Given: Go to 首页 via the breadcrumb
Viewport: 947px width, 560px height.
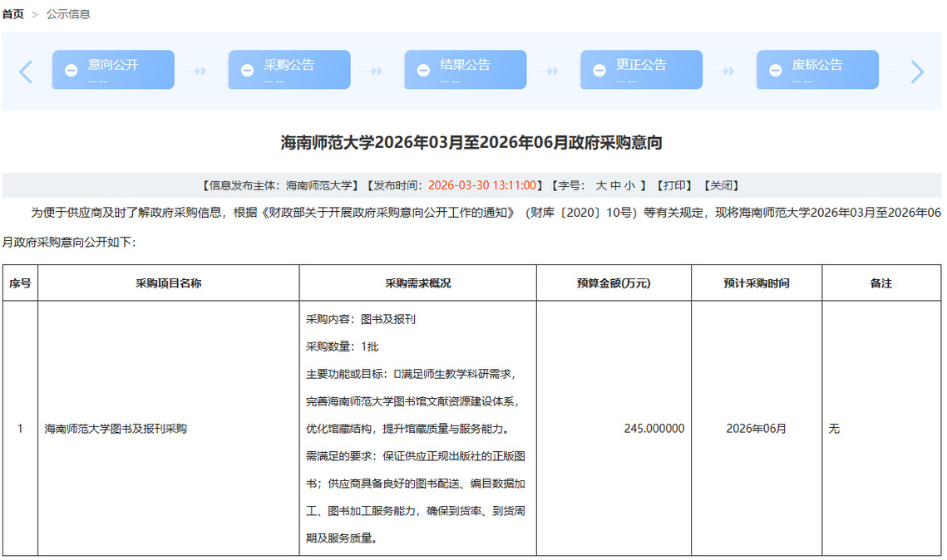Looking at the screenshot, I should [x=13, y=14].
